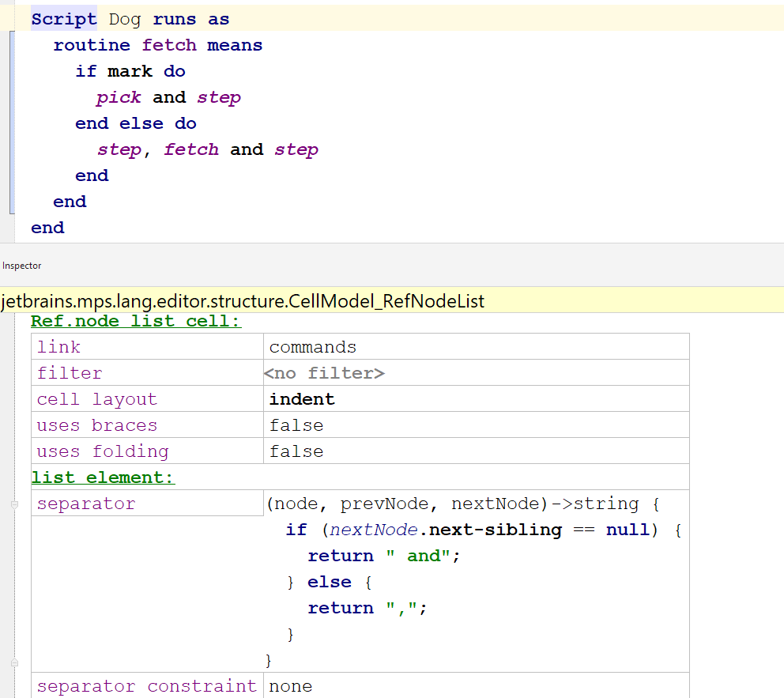Open the Inspector panel tab
The height and width of the screenshot is (698, 784).
click(22, 266)
